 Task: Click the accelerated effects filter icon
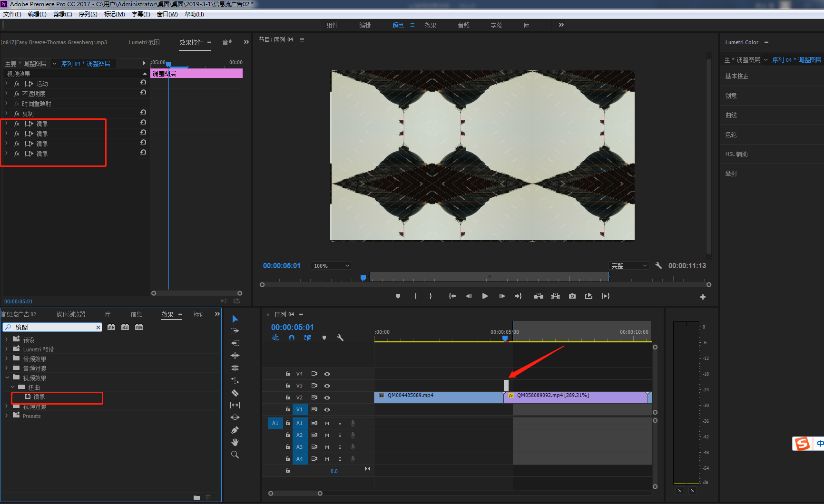point(111,327)
